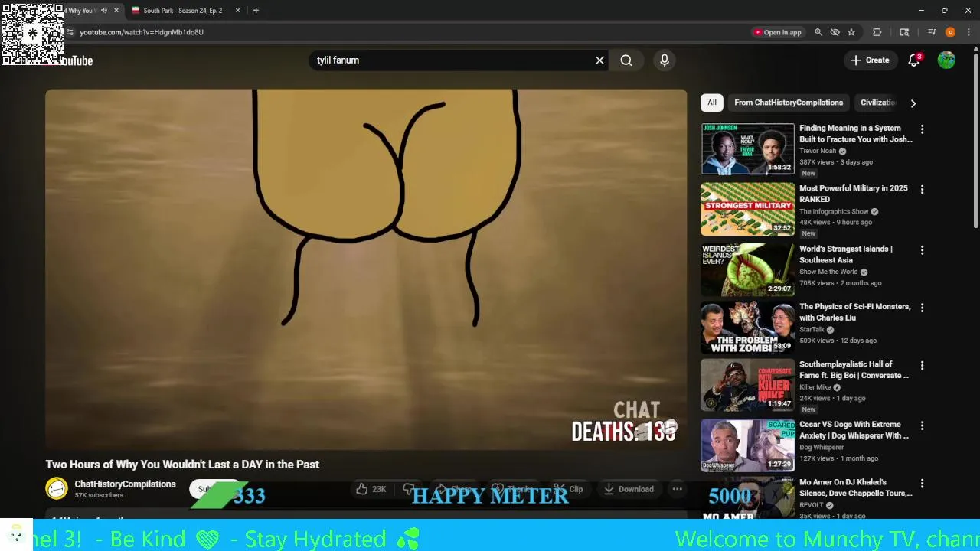Open options menu for Cesar VS Dogs

(922, 425)
